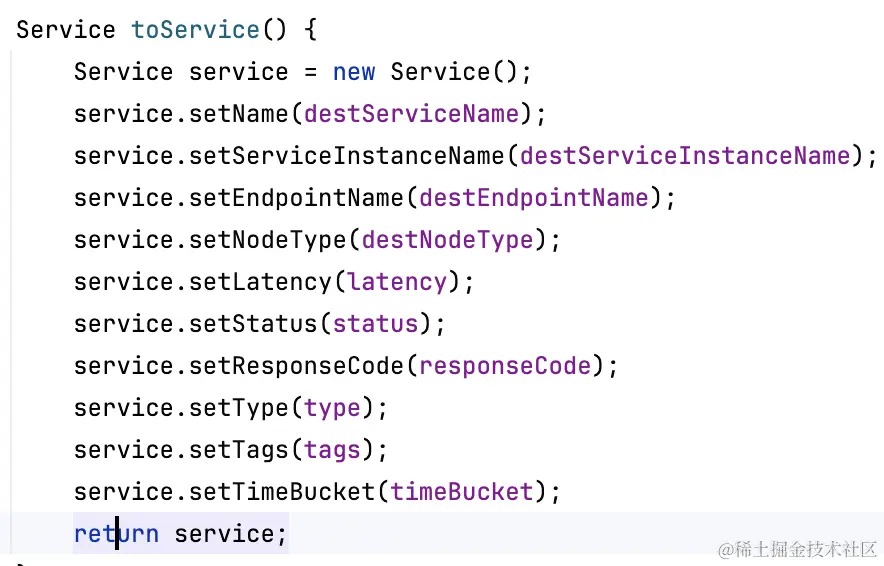Click setServiceInstanceName method call
Viewport: 884px width, 566px height.
[x=347, y=156]
